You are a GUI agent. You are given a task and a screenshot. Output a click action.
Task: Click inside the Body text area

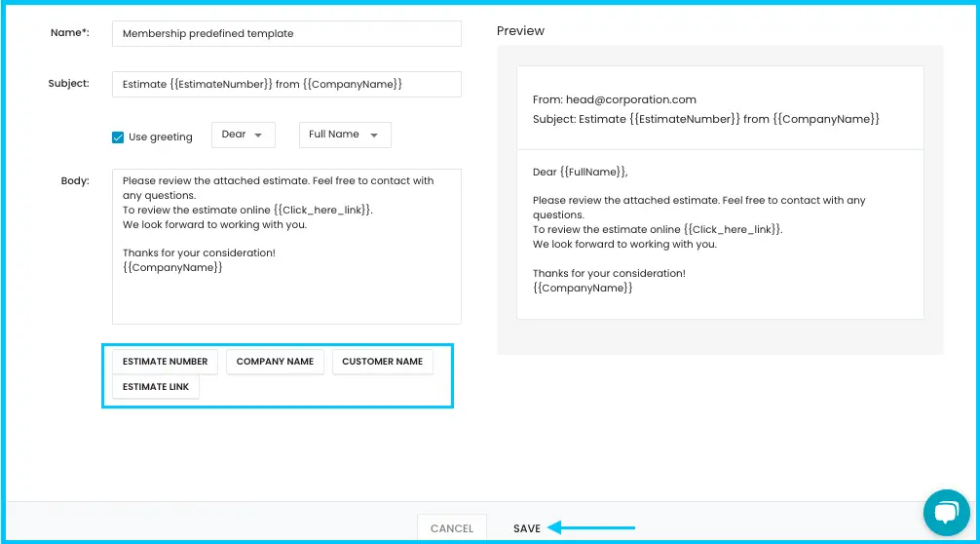tap(286, 247)
